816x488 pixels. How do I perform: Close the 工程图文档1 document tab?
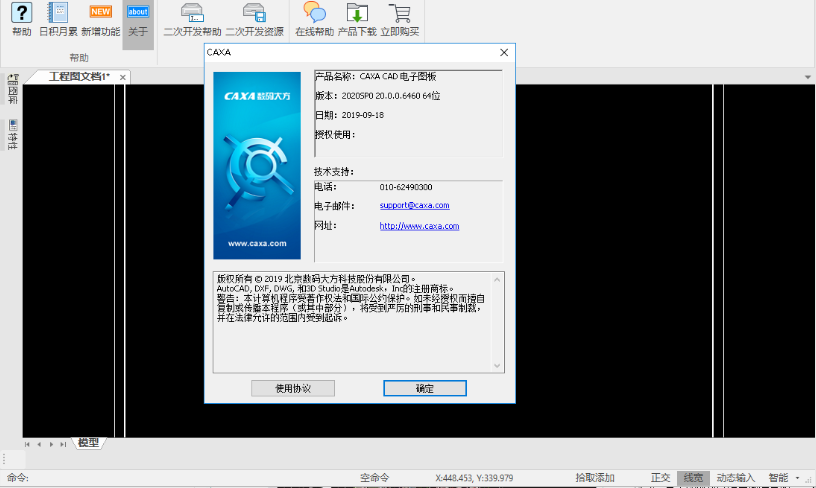coord(123,78)
